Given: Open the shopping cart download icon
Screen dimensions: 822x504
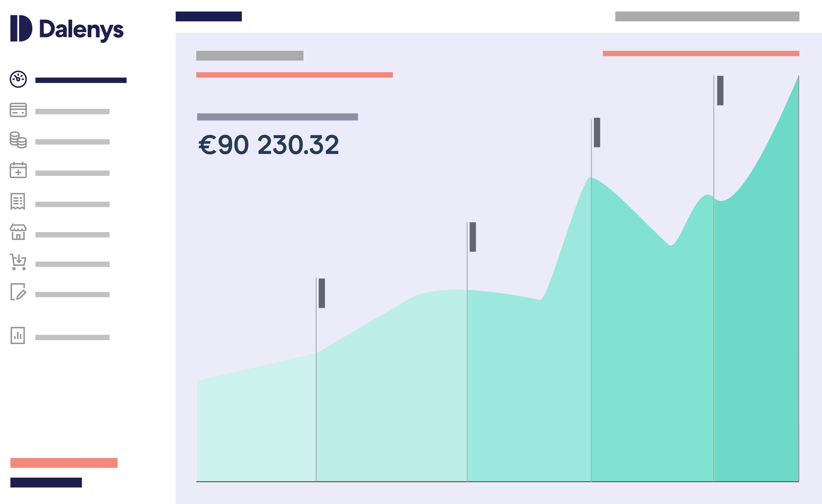Looking at the screenshot, I should click(18, 262).
